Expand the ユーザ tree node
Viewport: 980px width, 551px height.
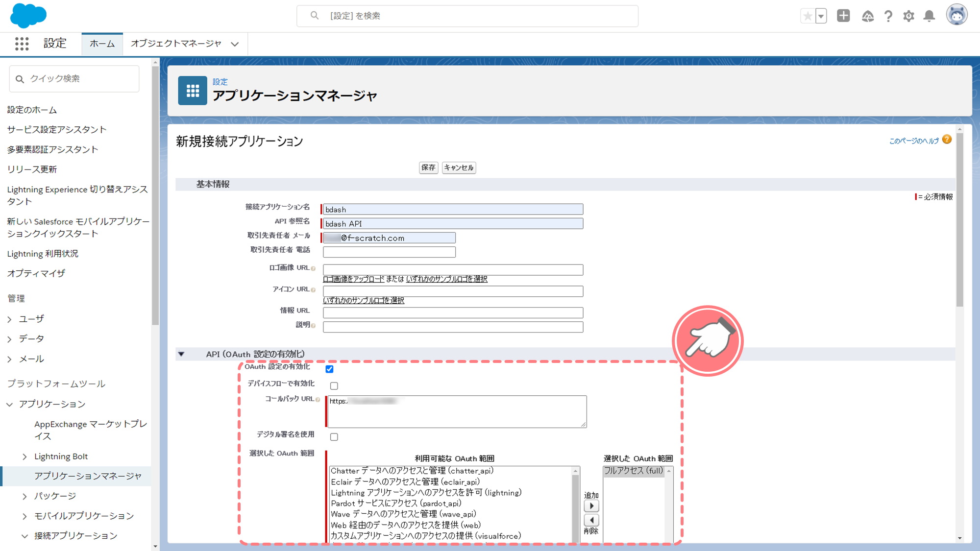click(9, 319)
